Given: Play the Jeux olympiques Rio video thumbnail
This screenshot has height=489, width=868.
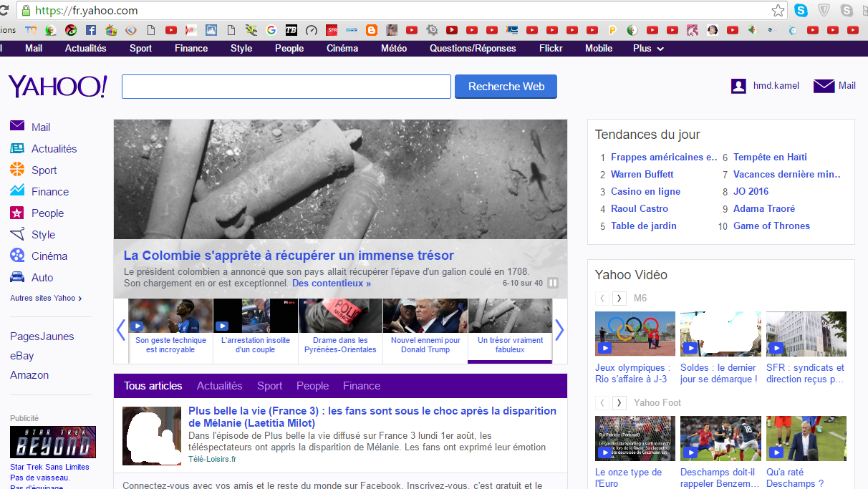Looking at the screenshot, I should pos(635,334).
